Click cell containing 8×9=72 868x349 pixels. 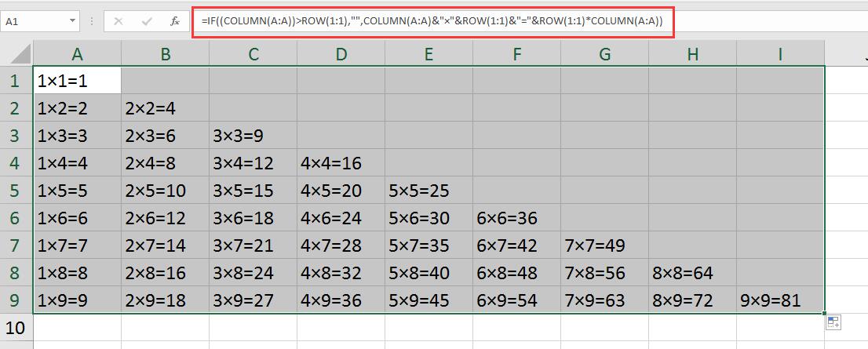[693, 300]
